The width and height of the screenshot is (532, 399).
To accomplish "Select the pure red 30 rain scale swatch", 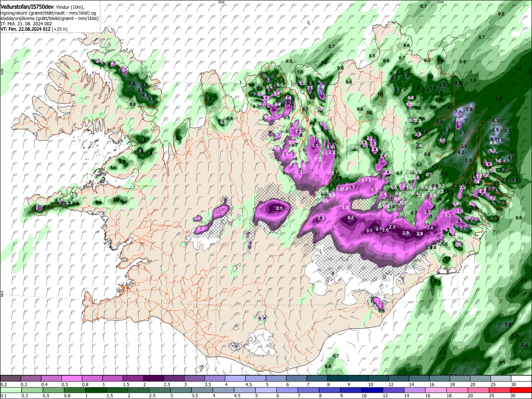I will coord(521,390).
